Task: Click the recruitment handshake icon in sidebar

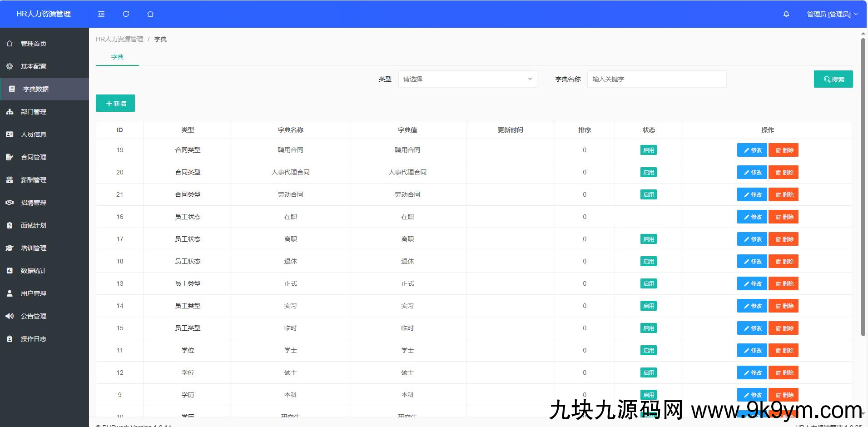Action: tap(10, 203)
